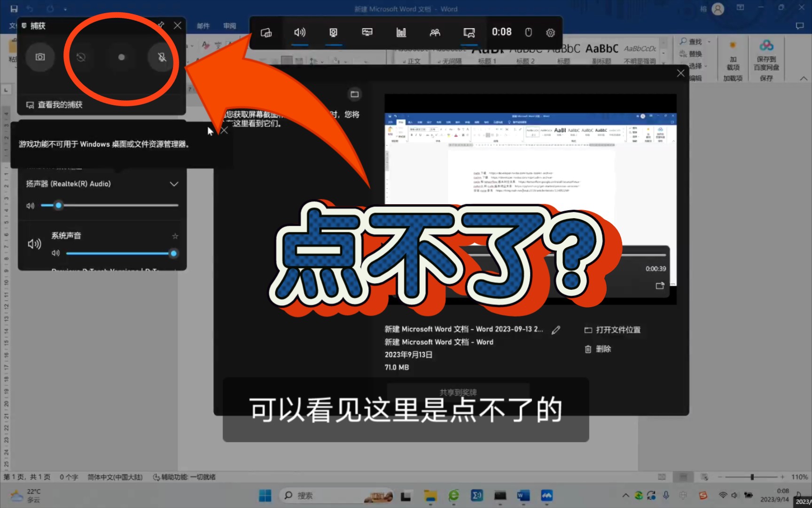Toggle the star next to 系统声音
Image resolution: width=812 pixels, height=508 pixels.
coord(174,236)
